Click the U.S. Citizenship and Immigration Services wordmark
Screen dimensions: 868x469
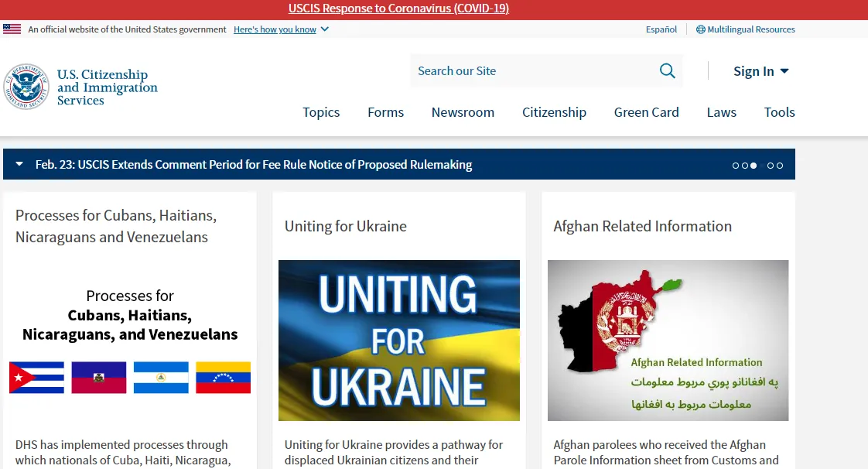click(x=108, y=87)
